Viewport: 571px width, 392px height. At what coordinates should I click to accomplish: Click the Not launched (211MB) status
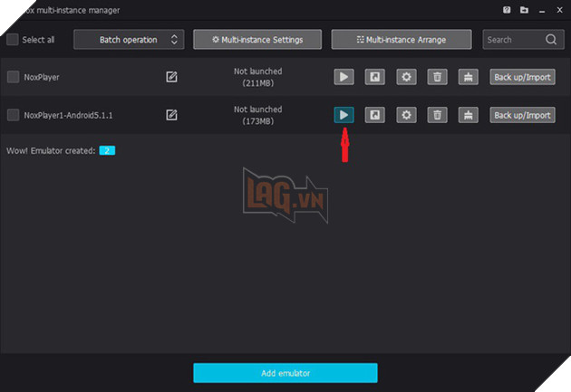pos(257,77)
